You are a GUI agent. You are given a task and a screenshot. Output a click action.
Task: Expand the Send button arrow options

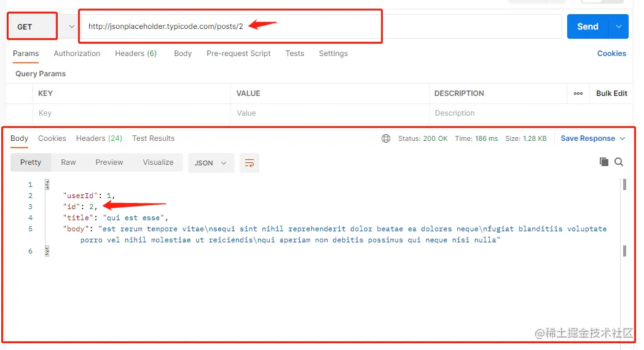click(619, 26)
